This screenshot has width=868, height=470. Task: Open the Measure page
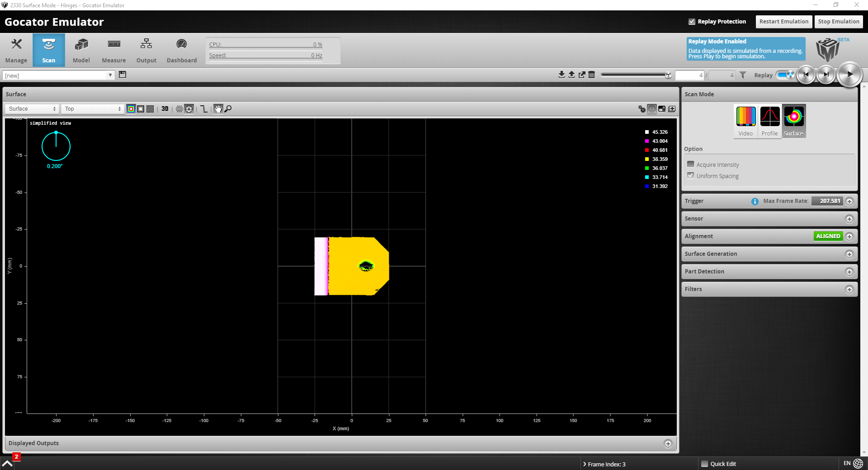tap(114, 50)
